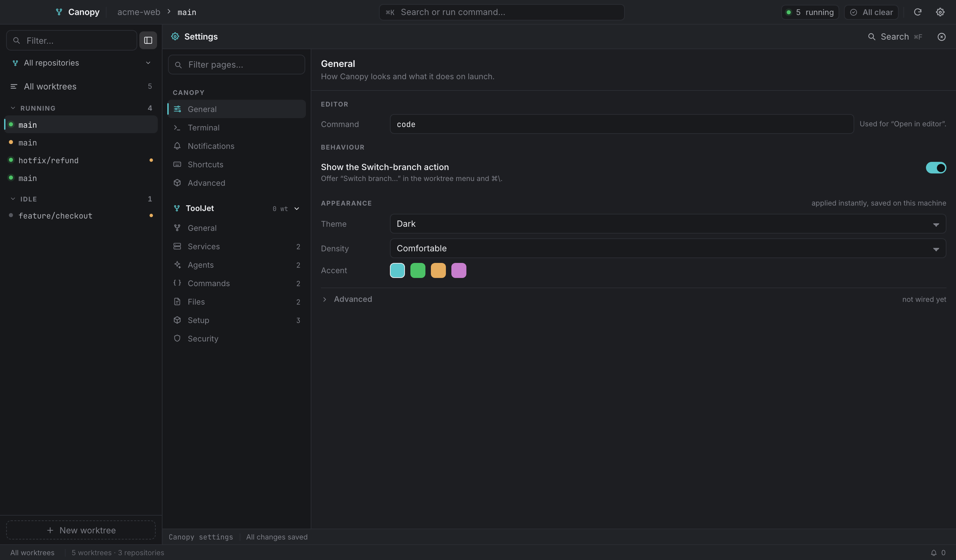
Task: Choose the teal accent swatch
Action: click(x=397, y=270)
